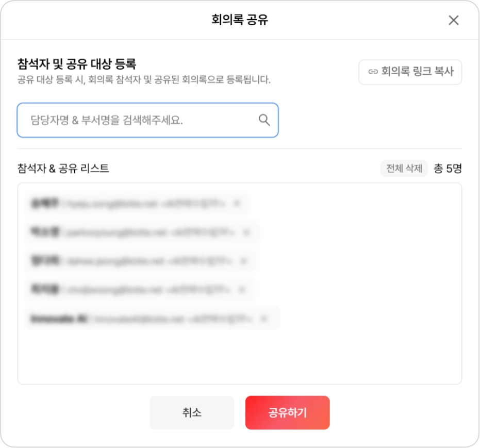Click the magnifying glass search icon
The height and width of the screenshot is (448, 480).
264,120
